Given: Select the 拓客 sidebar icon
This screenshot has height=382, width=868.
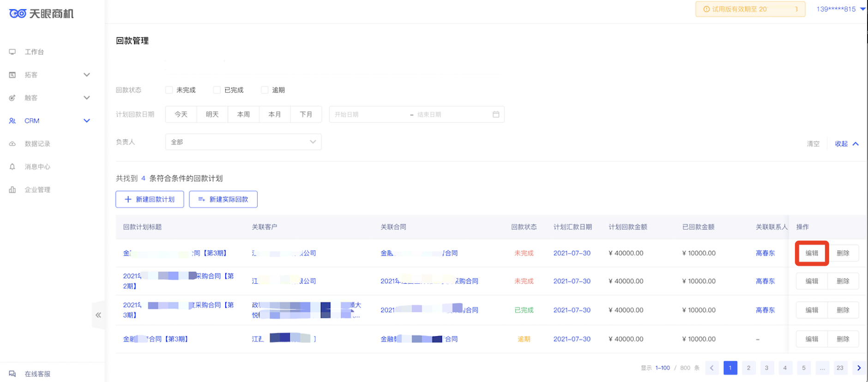Looking at the screenshot, I should [x=12, y=75].
